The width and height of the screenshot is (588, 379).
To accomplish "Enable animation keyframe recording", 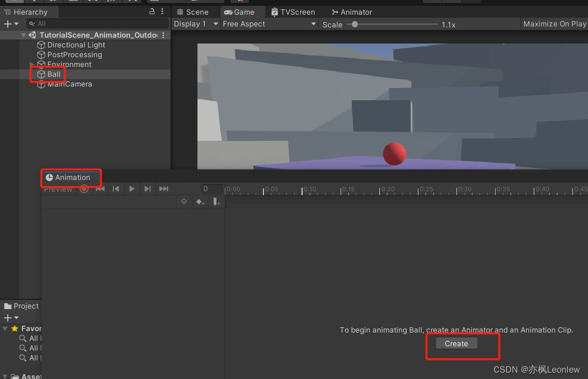I will [84, 189].
